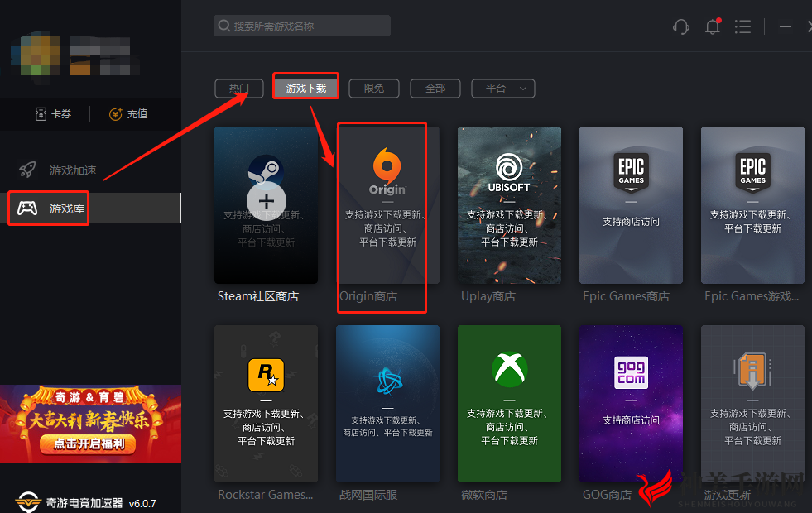Switch to the 全部 tab
This screenshot has width=812, height=513.
[435, 89]
